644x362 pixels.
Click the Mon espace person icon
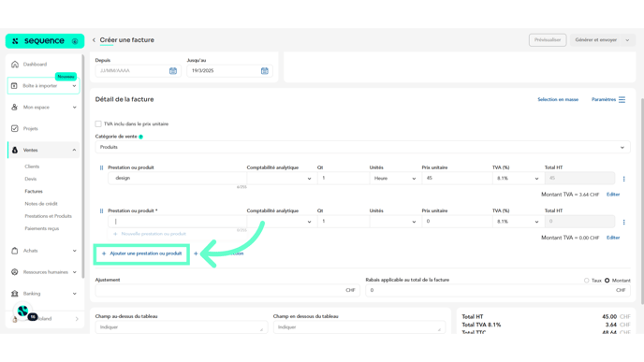click(15, 108)
